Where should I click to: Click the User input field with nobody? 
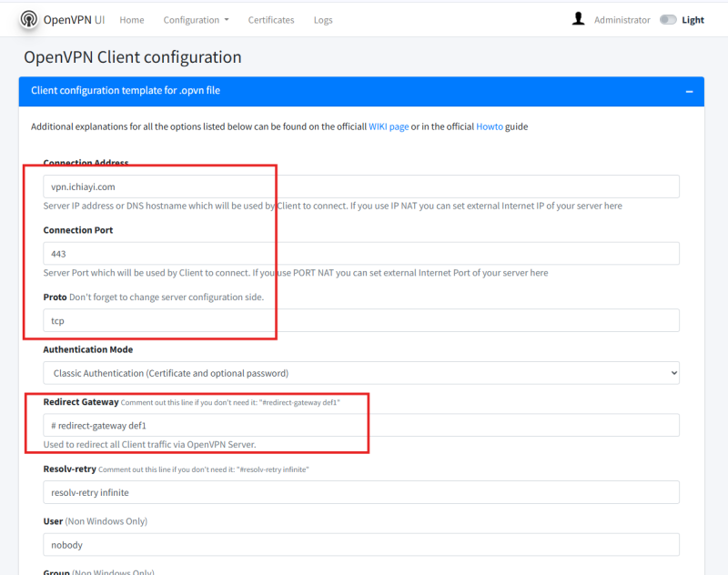(x=361, y=544)
